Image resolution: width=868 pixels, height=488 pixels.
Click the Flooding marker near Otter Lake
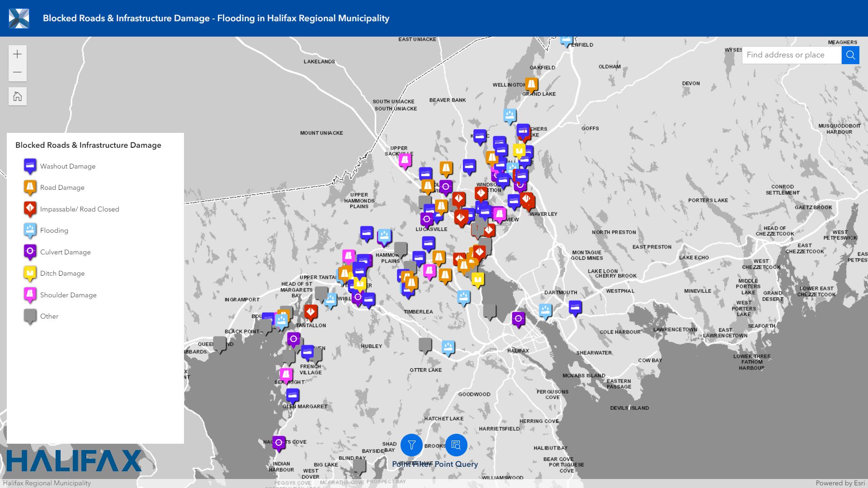tap(448, 347)
